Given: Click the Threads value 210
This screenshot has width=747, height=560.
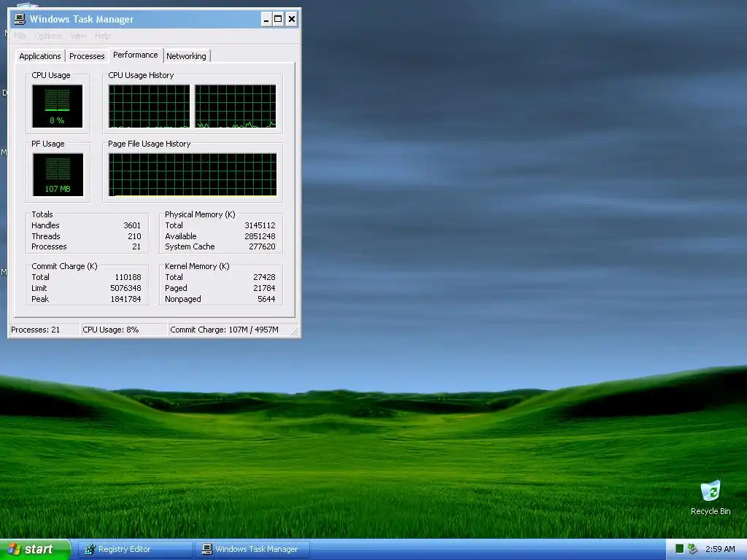Looking at the screenshot, I should click(x=134, y=236).
